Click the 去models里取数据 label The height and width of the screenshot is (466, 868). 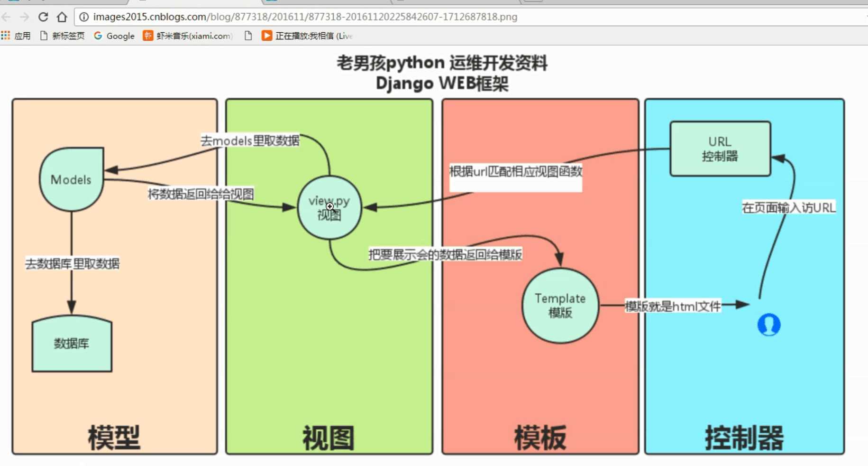pos(250,141)
